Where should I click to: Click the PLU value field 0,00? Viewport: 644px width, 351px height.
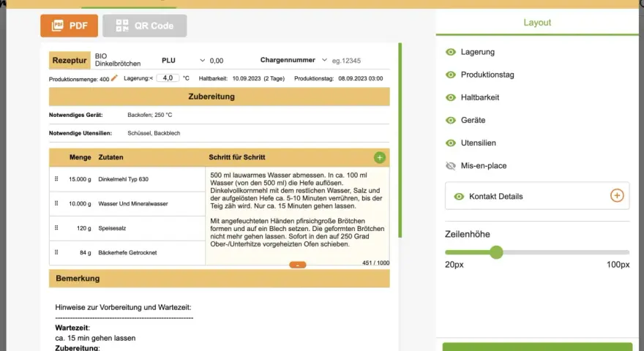click(217, 61)
